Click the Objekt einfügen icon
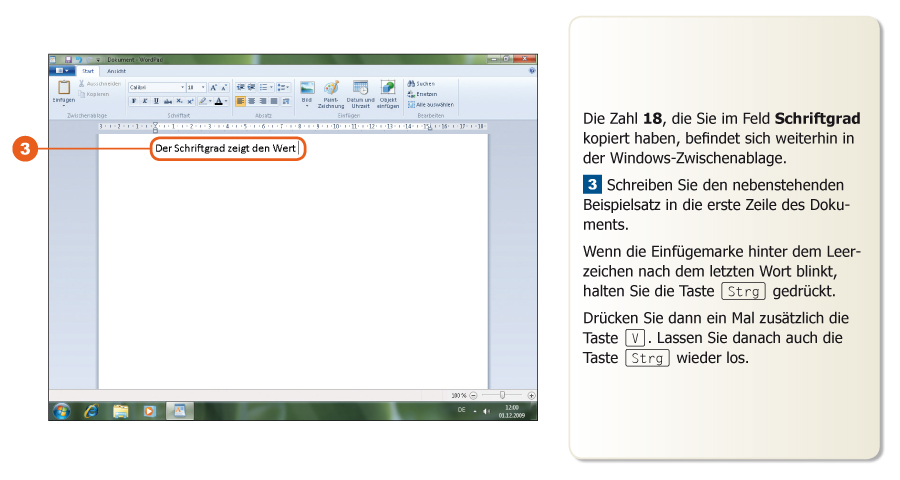This screenshot has height=480, width=900. [x=388, y=89]
